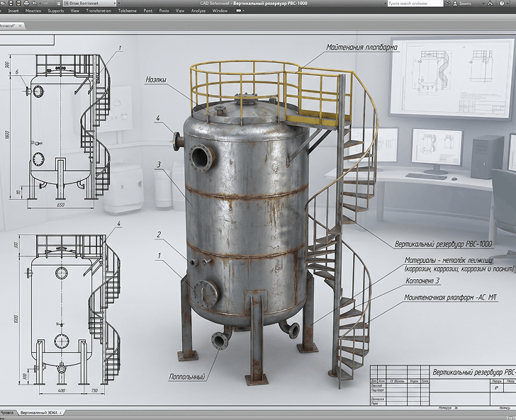Open the Window menu

tap(220, 11)
